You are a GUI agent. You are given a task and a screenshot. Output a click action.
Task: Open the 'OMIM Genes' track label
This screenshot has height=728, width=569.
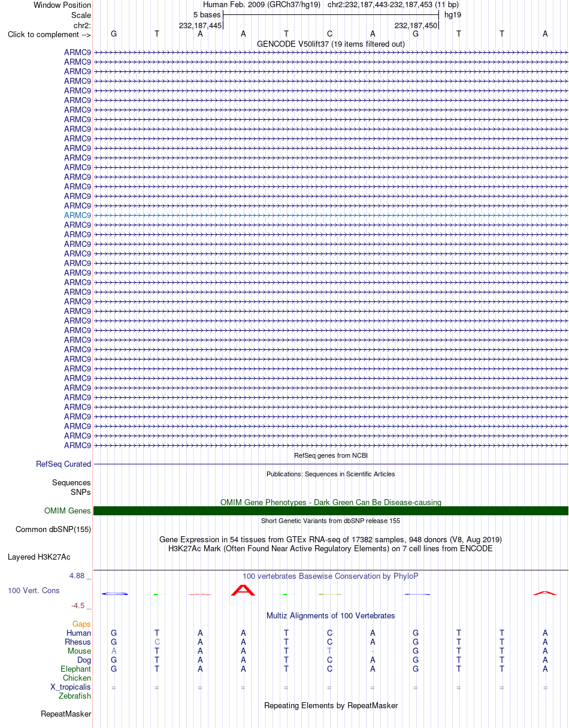click(68, 511)
